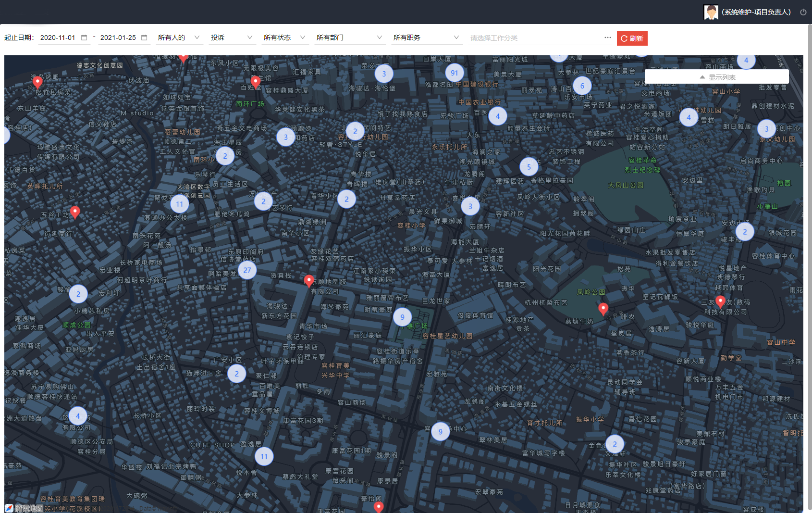This screenshot has width=812, height=514.
Task: Expand the 显示列表 panel
Action: 717,77
